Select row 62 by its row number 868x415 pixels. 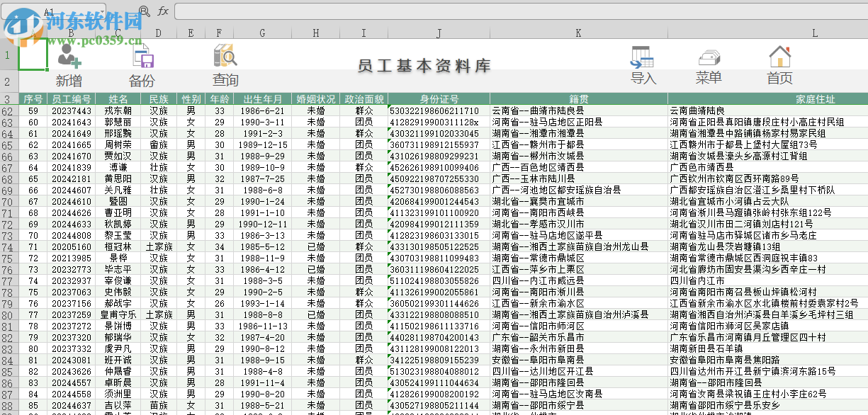click(x=7, y=110)
